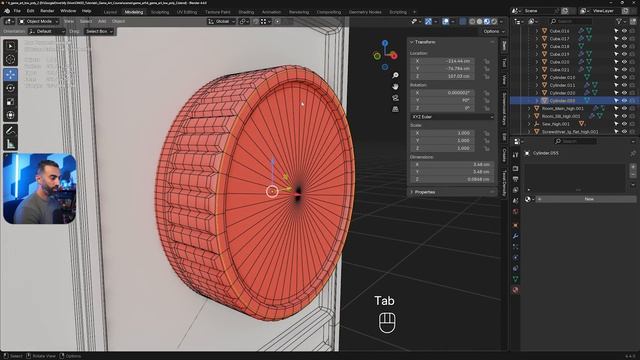640x360 pixels.
Task: Switch to the Shading workspace tab
Action: point(246,12)
